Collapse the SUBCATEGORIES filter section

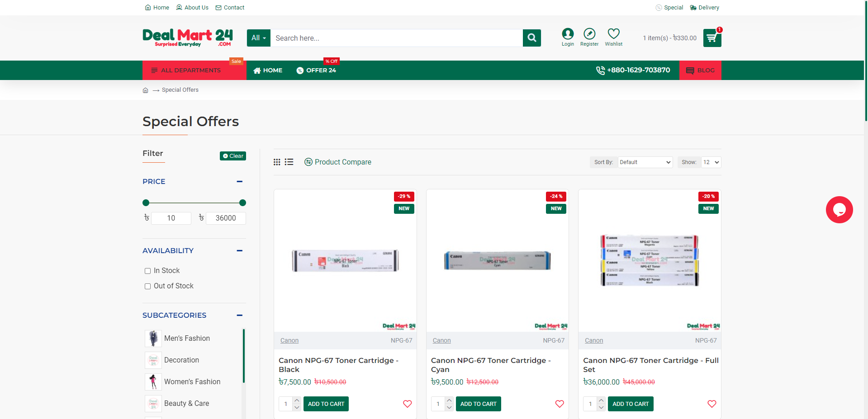(240, 315)
